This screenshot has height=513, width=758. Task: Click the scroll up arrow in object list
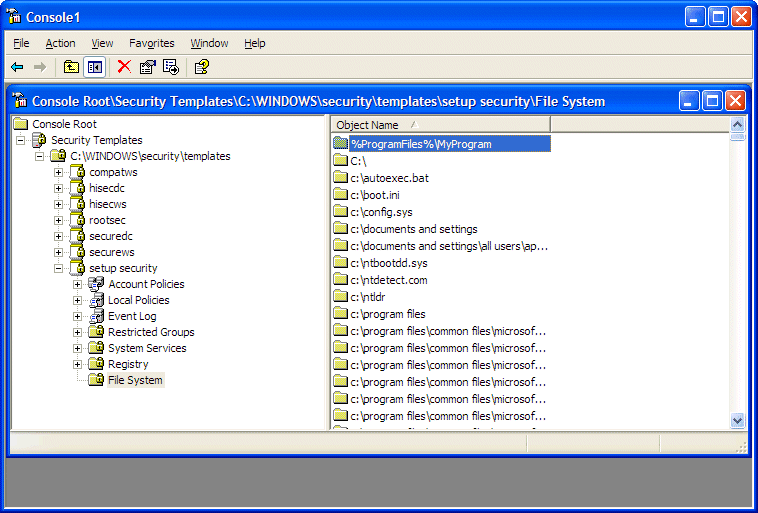coord(737,125)
